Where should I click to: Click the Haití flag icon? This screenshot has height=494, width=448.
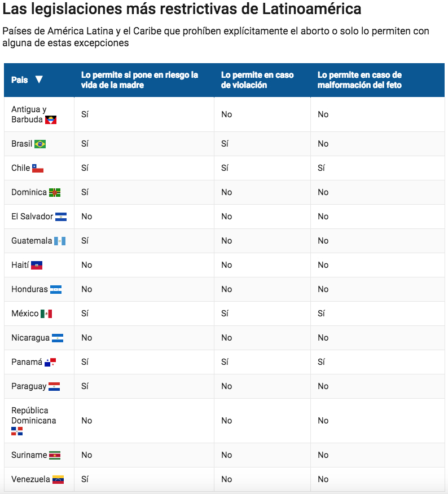coord(37,265)
